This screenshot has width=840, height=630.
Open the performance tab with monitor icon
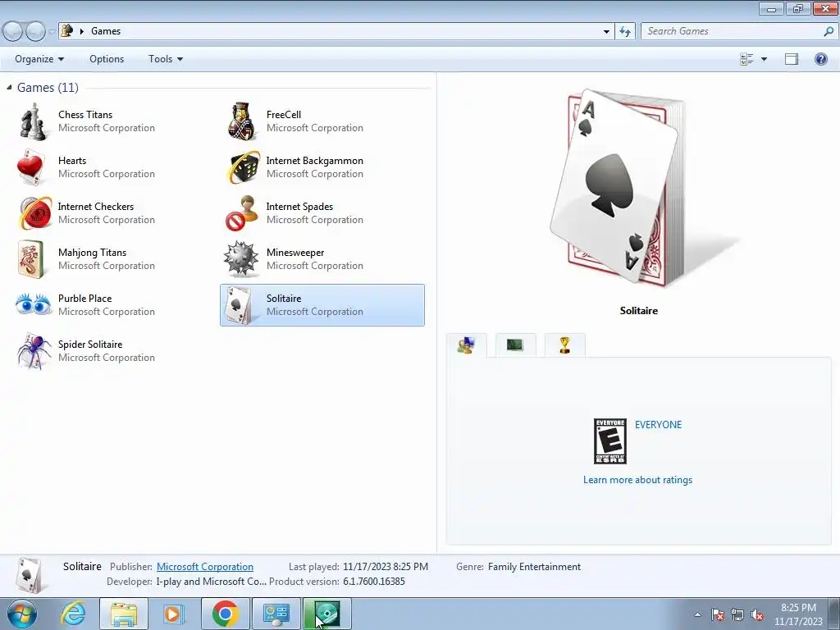[x=515, y=345]
